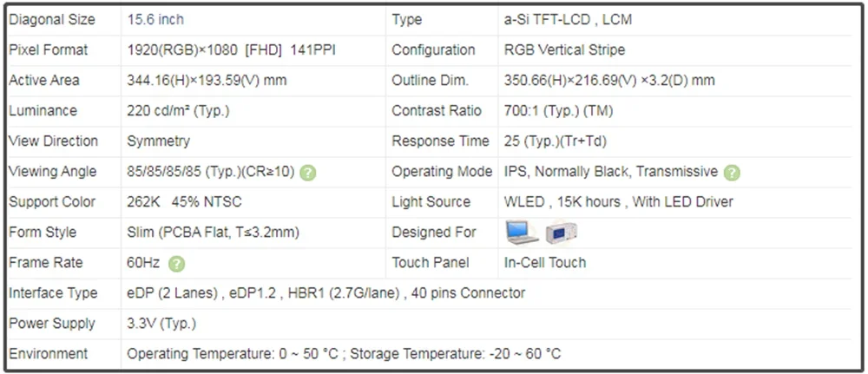Screen dimensions: 868x374
Task: Click the 220 cd/m² luminance value
Action: tap(178, 110)
